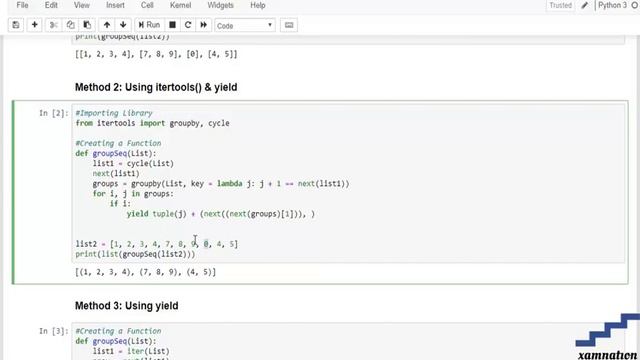This screenshot has width=640, height=360.
Task: Open the command palette keyboard icon
Action: tap(289, 25)
